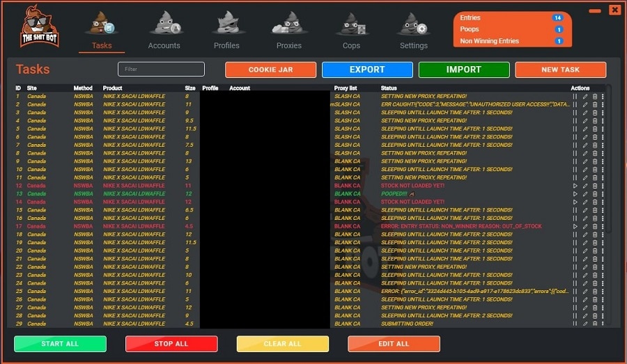Delete task 21 via trash icon

(x=595, y=259)
